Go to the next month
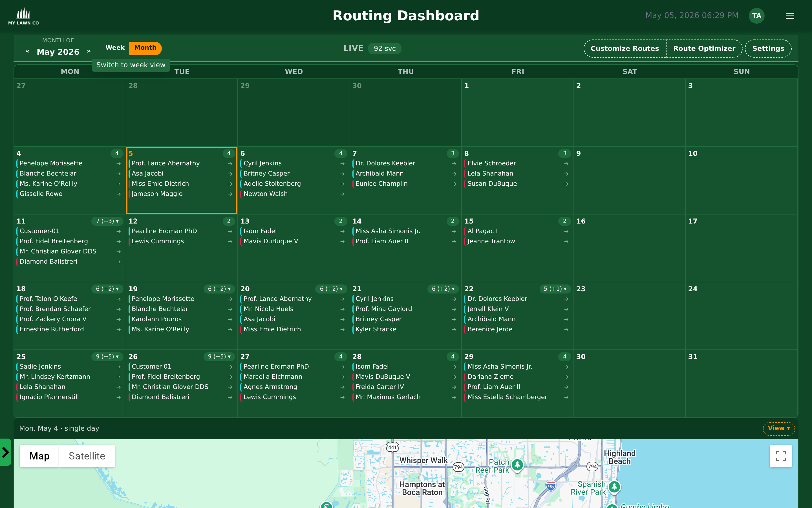 coord(89,51)
